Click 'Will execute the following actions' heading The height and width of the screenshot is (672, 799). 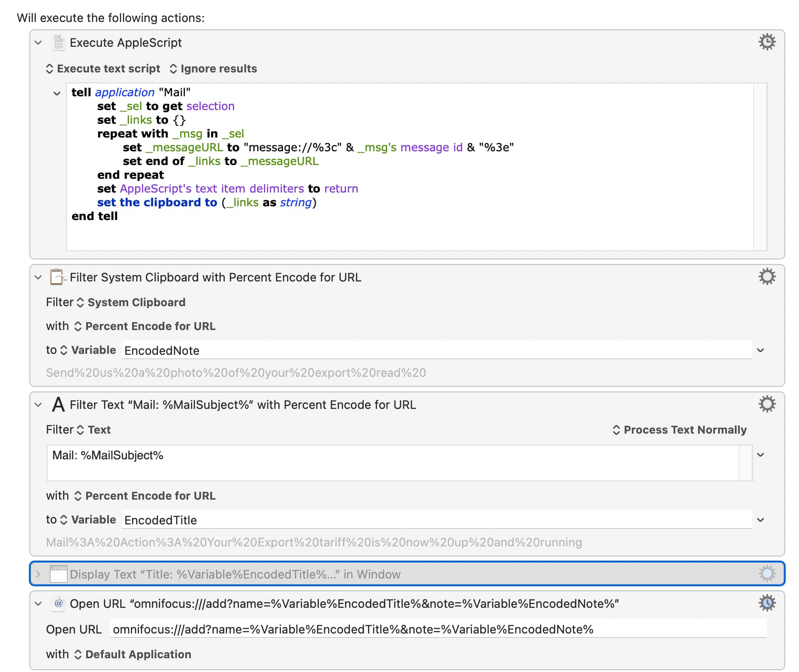tap(111, 18)
